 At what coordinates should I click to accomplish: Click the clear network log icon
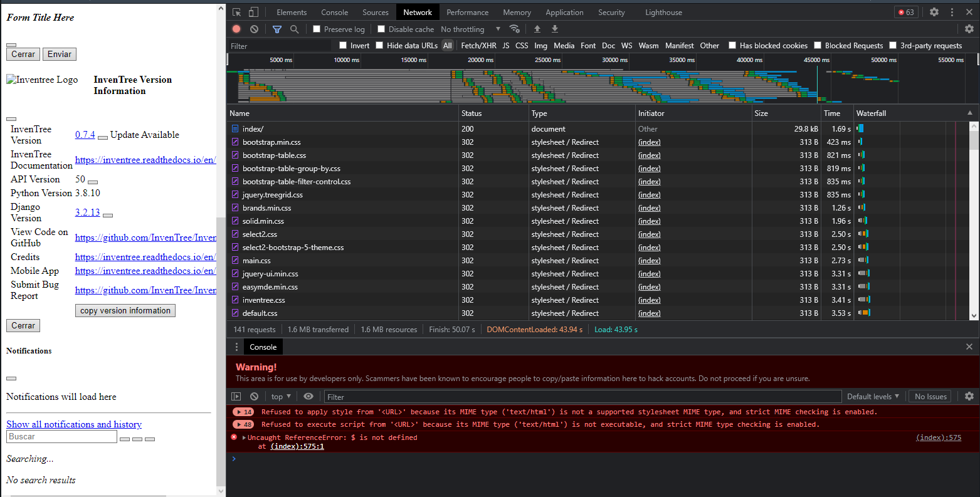[254, 29]
